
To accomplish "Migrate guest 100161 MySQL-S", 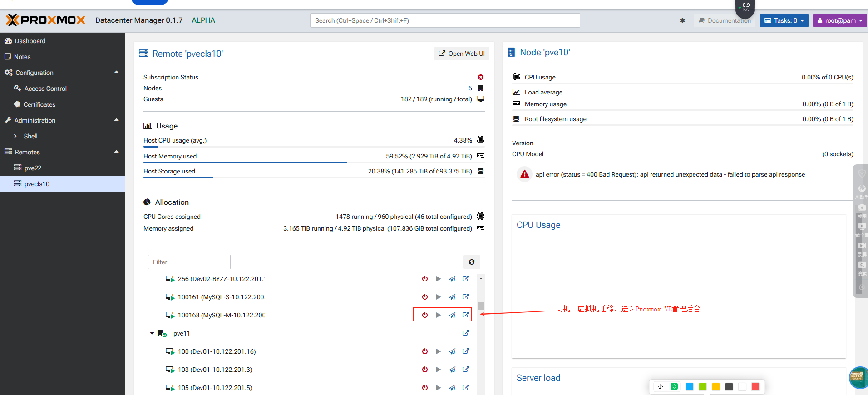I will 452,297.
